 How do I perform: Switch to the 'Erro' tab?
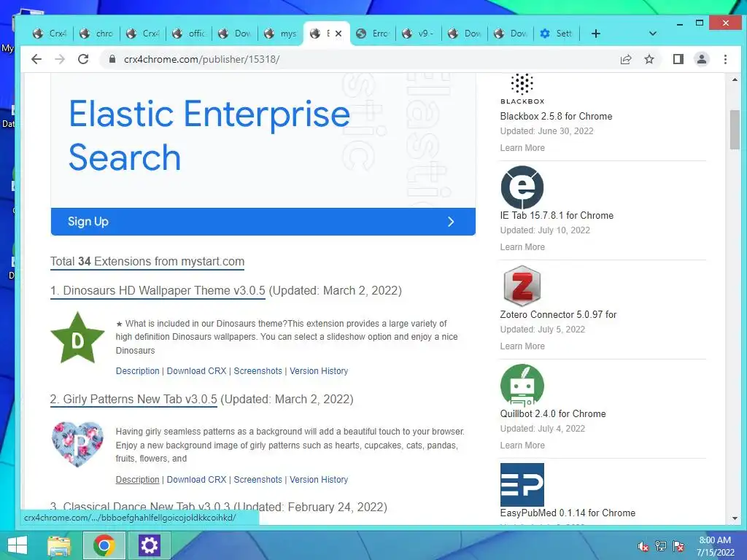(x=373, y=34)
